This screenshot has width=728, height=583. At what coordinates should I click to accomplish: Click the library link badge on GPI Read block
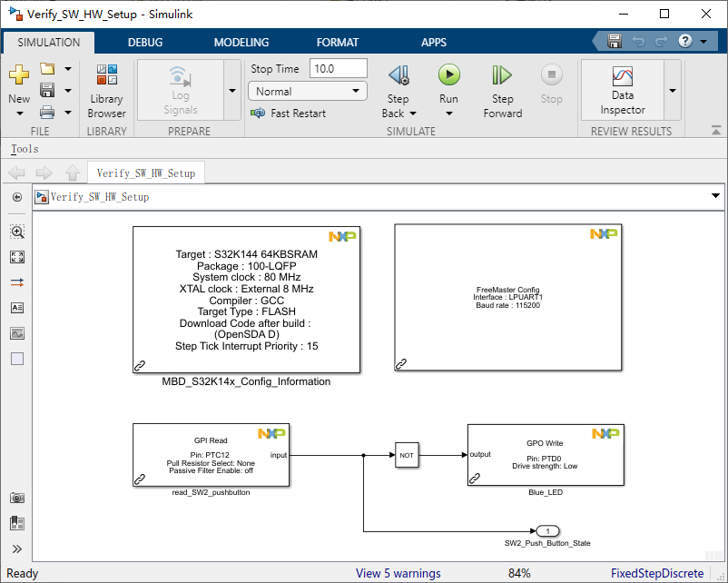pos(140,479)
